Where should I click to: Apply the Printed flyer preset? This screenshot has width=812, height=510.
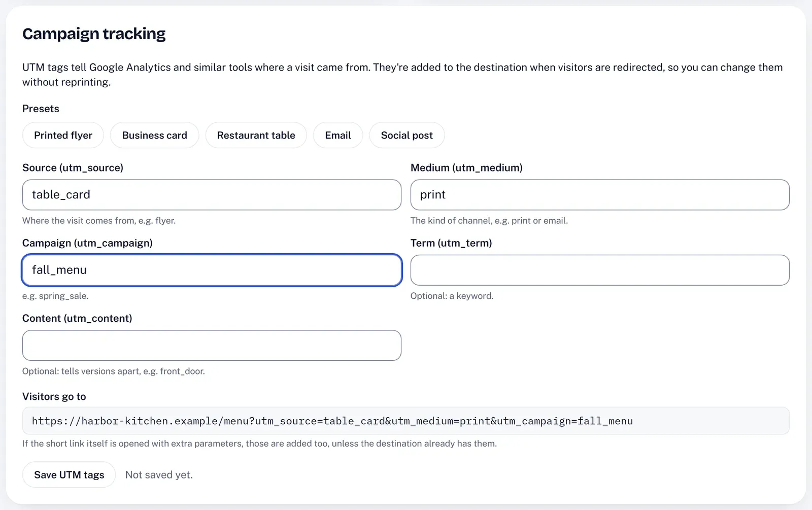click(x=63, y=135)
